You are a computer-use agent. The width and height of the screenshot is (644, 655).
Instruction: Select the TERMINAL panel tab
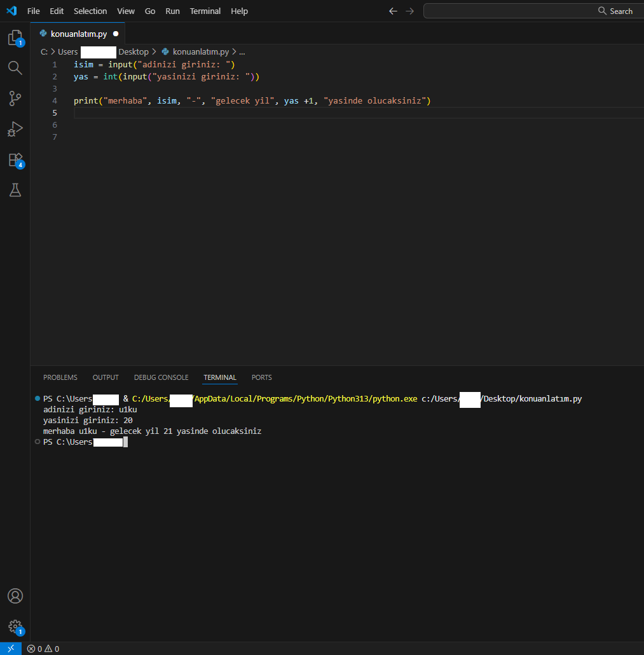tap(220, 377)
